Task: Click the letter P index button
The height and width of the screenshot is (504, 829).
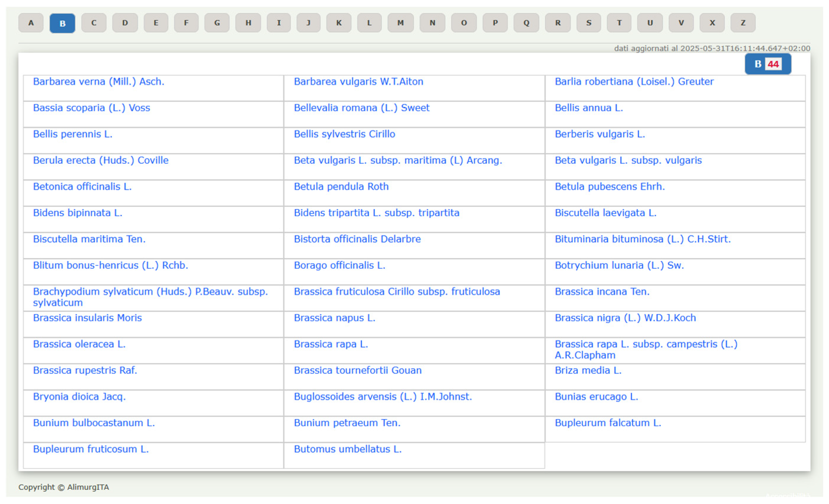Action: tap(495, 23)
